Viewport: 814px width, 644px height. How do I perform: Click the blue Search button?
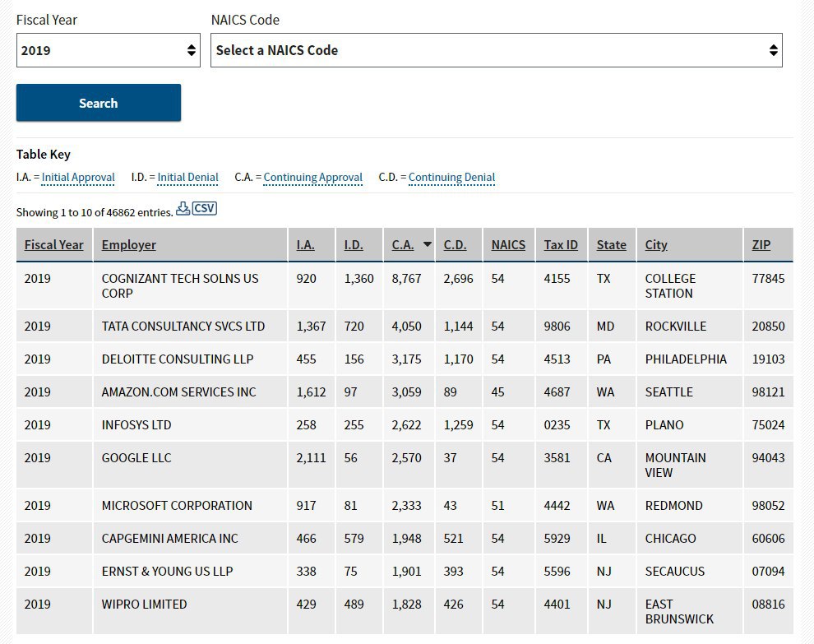click(x=99, y=103)
